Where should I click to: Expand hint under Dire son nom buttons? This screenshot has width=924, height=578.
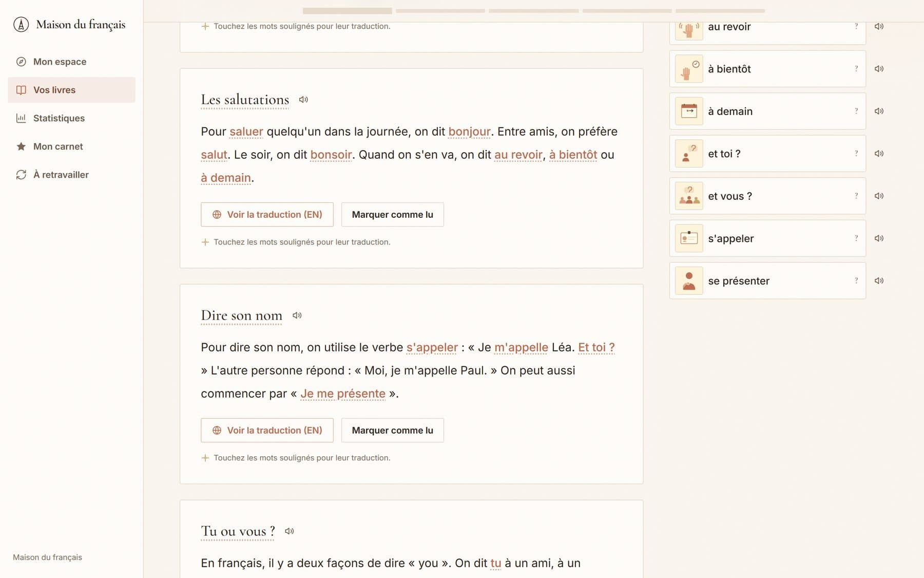tap(296, 458)
